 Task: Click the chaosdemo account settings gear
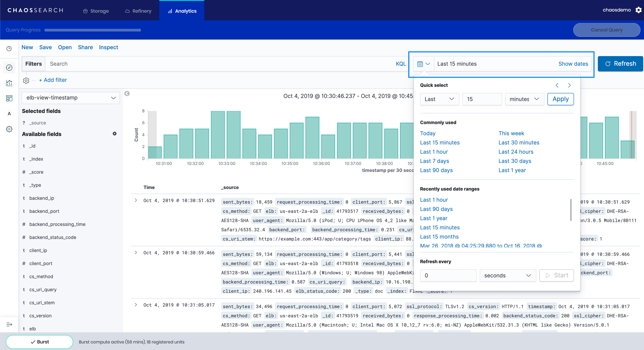(638, 10)
